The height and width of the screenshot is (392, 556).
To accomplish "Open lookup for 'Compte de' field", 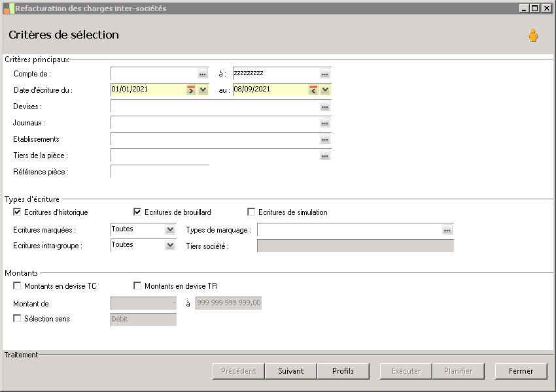I will (203, 74).
